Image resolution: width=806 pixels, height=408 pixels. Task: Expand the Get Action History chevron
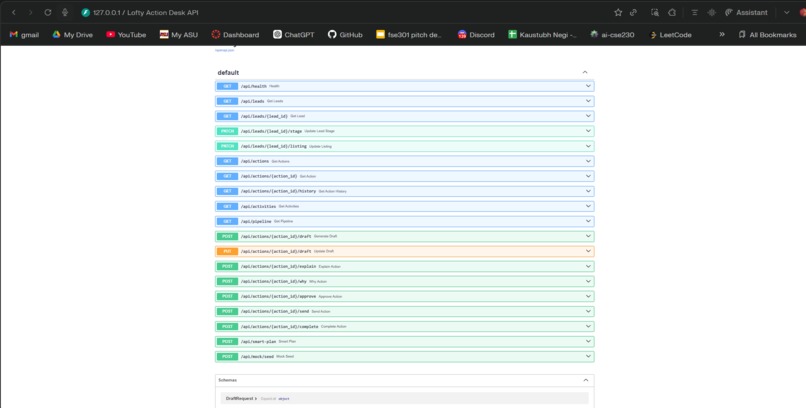pos(588,191)
